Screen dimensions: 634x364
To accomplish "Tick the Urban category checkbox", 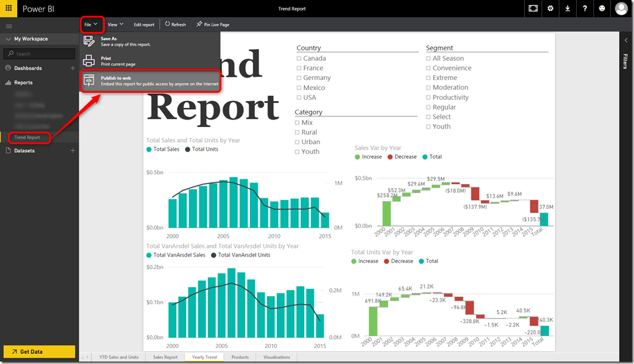I will click(297, 142).
